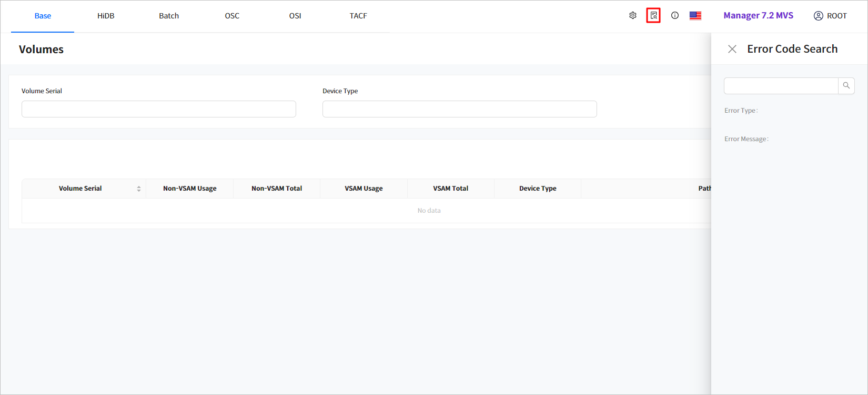Focus the Volume Serial filter field
The height and width of the screenshot is (395, 868).
click(158, 109)
